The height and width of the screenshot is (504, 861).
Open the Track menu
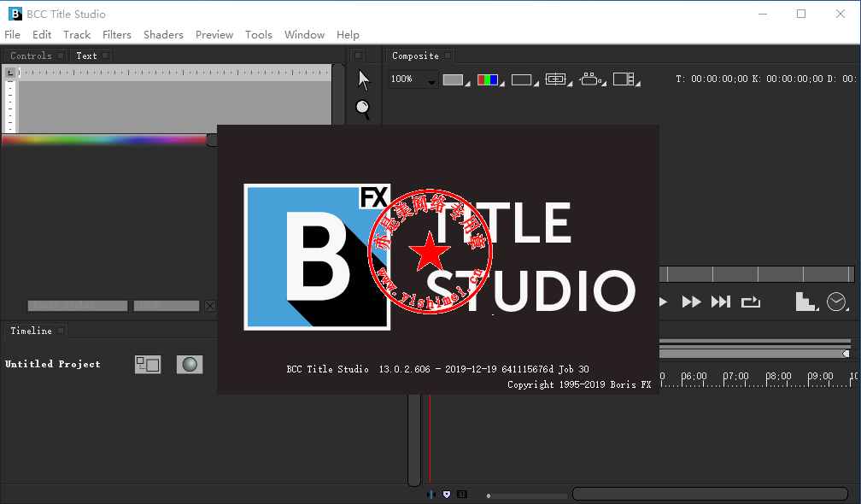coord(77,34)
